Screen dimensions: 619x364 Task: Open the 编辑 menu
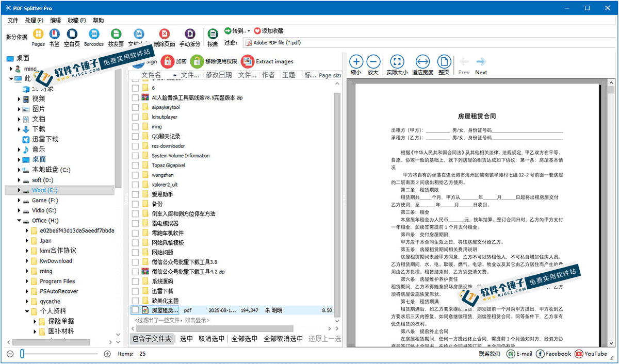pos(56,20)
